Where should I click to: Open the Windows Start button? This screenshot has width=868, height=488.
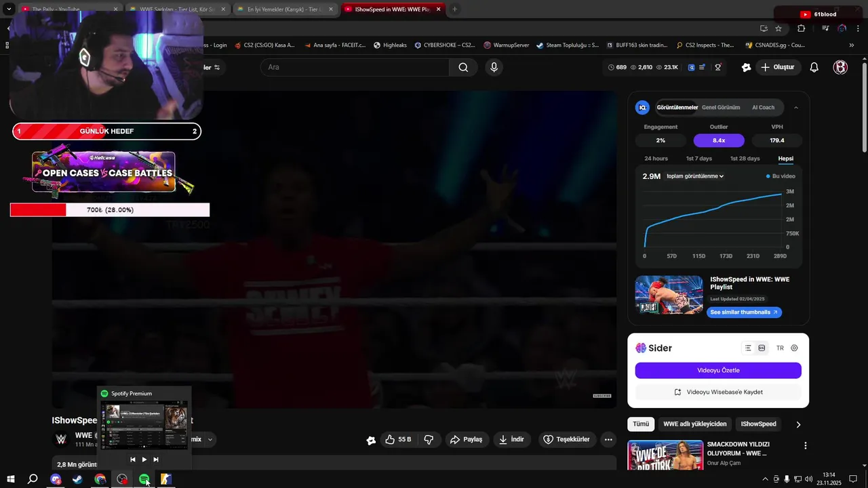point(11,479)
